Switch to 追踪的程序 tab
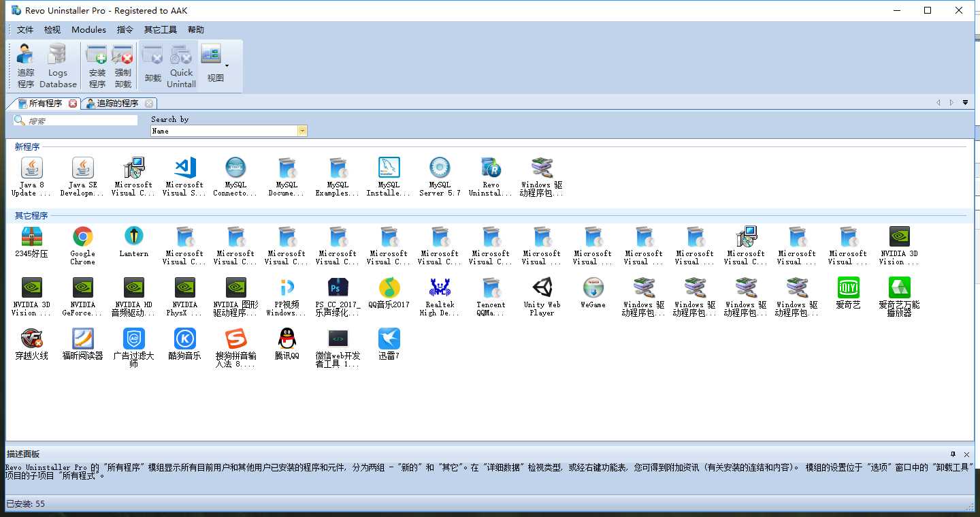Screen dimensions: 980x517 (x=117, y=104)
